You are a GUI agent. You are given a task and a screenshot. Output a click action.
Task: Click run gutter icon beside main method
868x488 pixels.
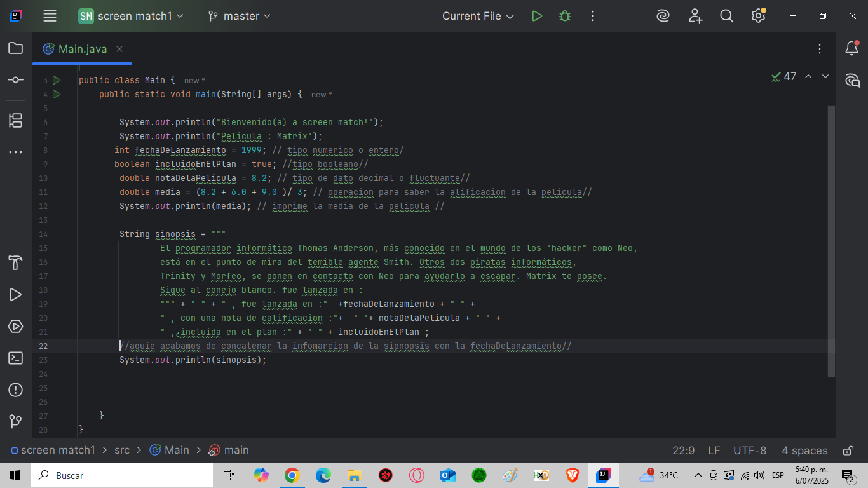(x=57, y=94)
